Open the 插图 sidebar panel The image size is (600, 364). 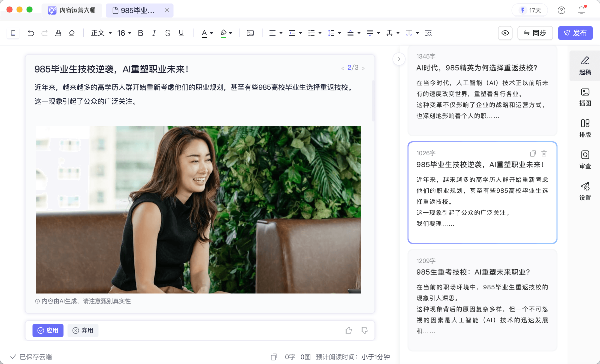click(585, 97)
